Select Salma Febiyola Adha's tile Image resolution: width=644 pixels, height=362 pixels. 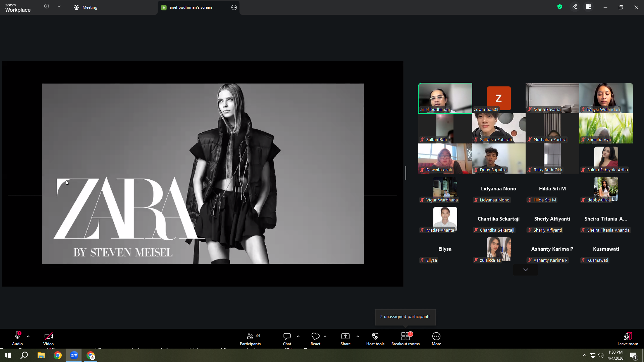[x=606, y=159]
